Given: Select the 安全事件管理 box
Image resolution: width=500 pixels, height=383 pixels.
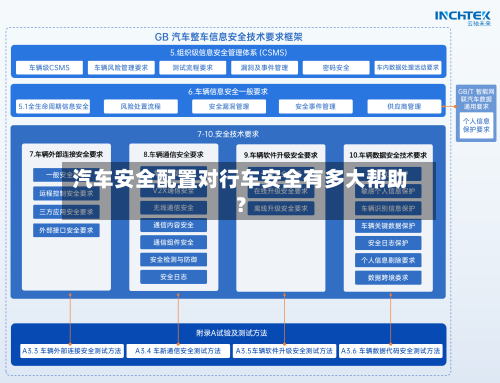Looking at the screenshot, I should point(316,106).
